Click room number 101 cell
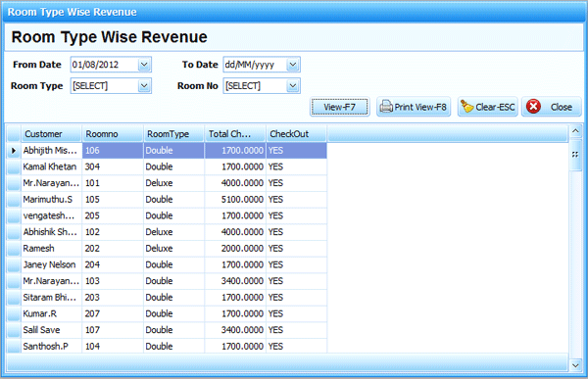This screenshot has height=379, width=588. tap(113, 183)
